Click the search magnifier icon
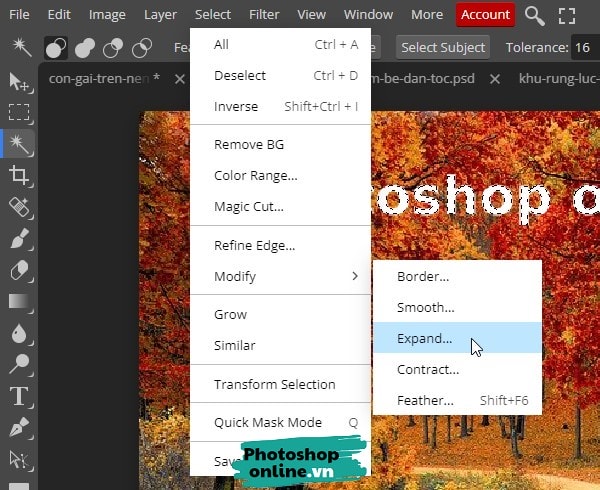The height and width of the screenshot is (490, 600). pyautogui.click(x=535, y=15)
